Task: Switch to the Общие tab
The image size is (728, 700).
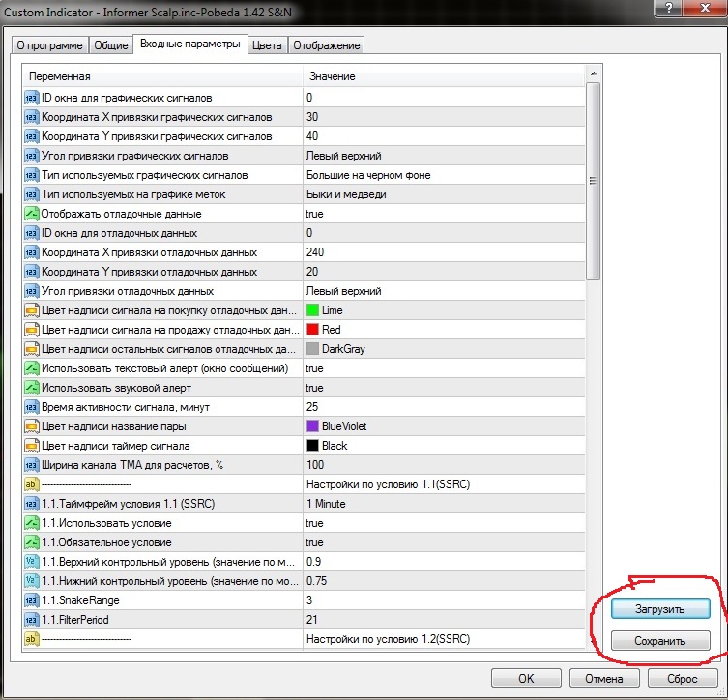Action: tap(110, 45)
